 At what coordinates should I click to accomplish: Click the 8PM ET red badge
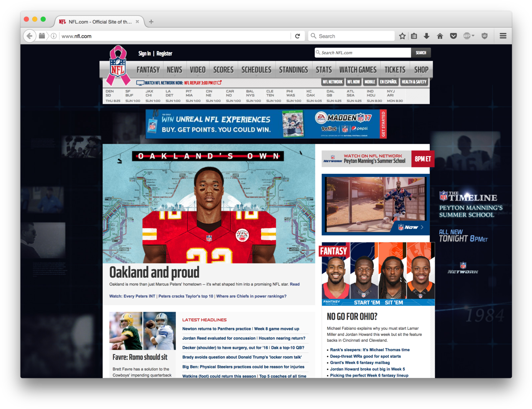pos(423,159)
